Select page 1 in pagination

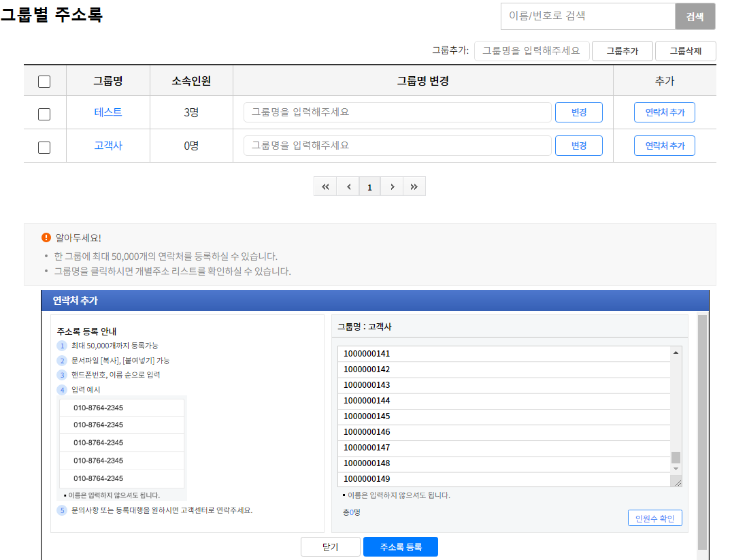pyautogui.click(x=369, y=186)
